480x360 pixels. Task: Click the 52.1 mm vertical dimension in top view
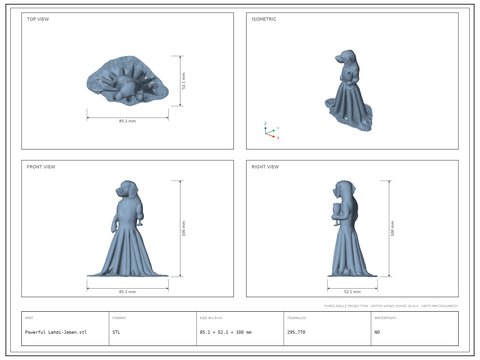[184, 81]
